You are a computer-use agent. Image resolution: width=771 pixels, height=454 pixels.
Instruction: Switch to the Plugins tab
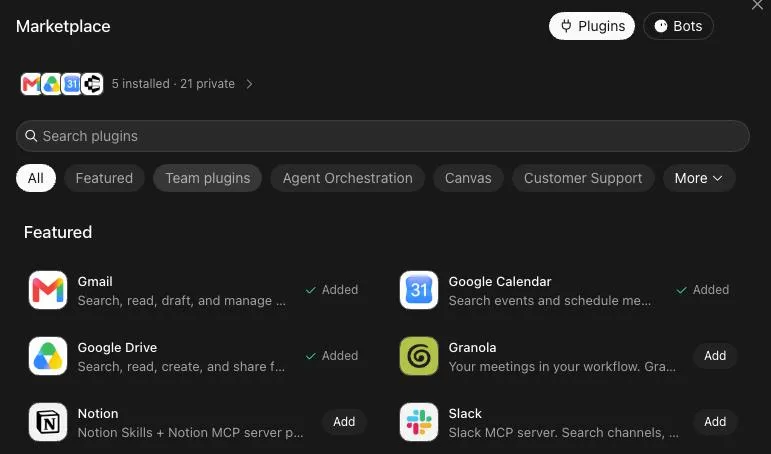592,26
